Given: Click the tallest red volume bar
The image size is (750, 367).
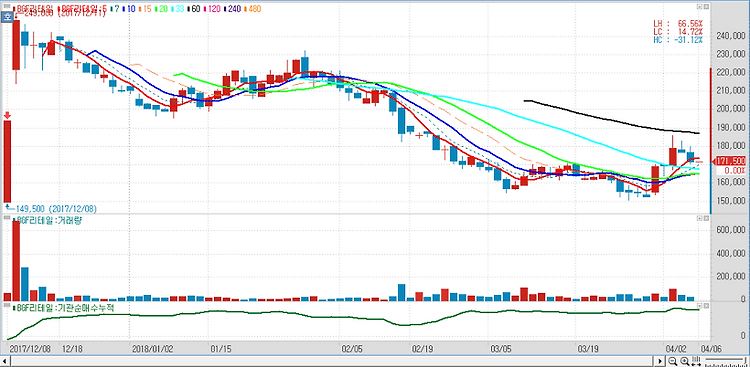Looking at the screenshot, I should (16, 261).
